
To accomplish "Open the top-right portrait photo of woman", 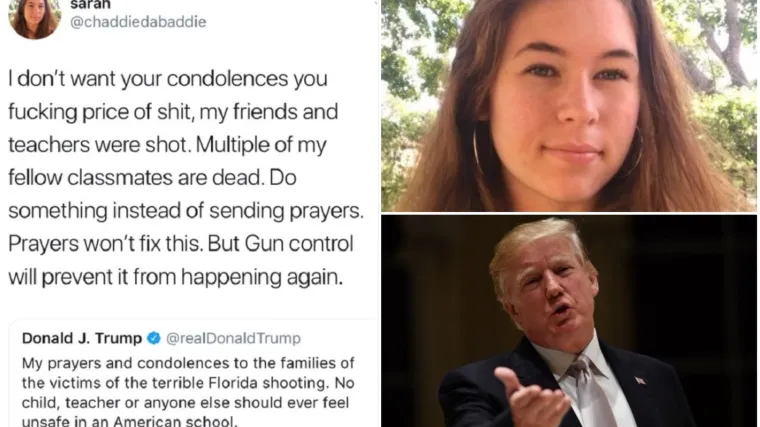I will tap(569, 106).
